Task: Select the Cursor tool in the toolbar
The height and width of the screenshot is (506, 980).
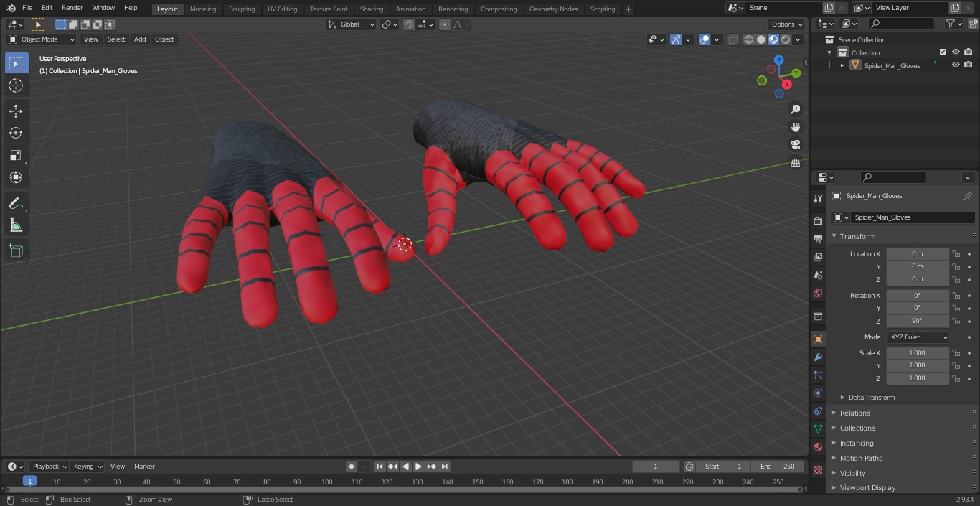Action: coord(16,85)
